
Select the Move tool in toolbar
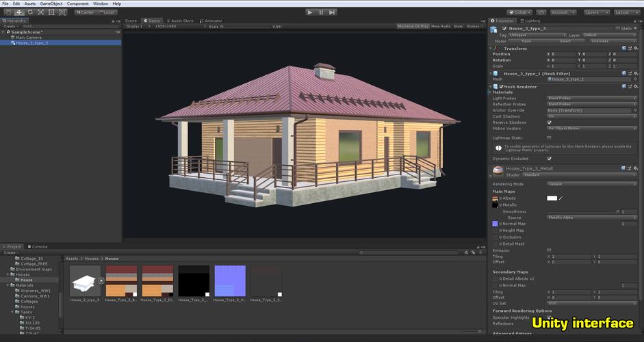[x=19, y=12]
